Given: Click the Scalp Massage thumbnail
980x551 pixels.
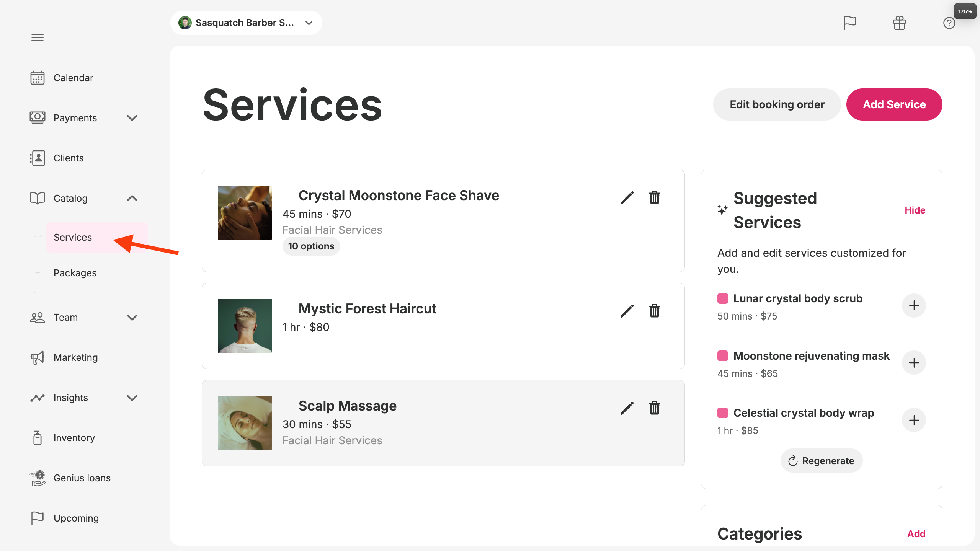Looking at the screenshot, I should [245, 423].
